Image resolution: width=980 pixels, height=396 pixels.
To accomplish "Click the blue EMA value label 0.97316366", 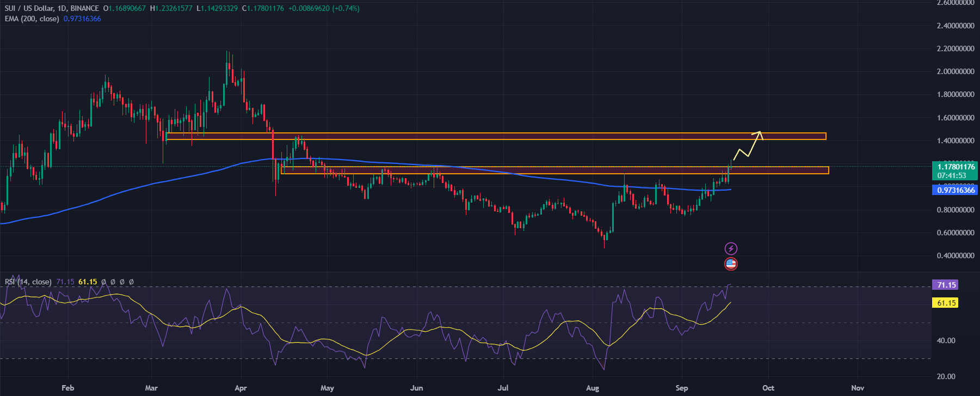I will (956, 190).
